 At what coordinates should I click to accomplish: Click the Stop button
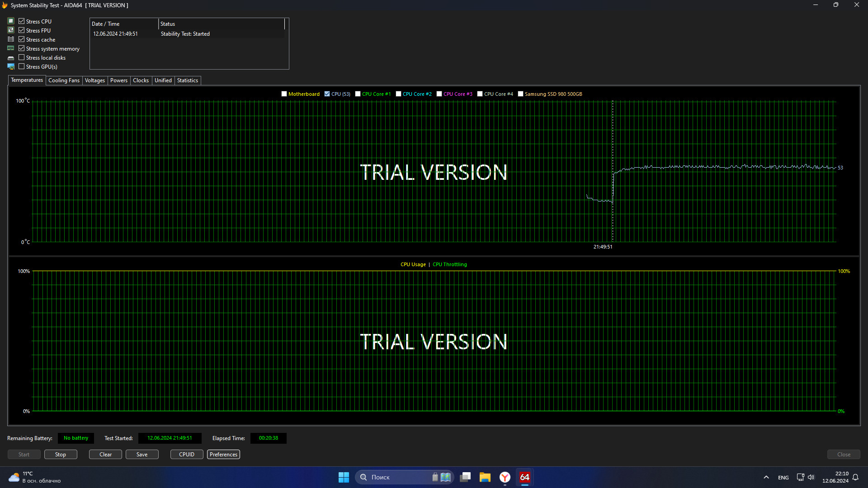[61, 455]
